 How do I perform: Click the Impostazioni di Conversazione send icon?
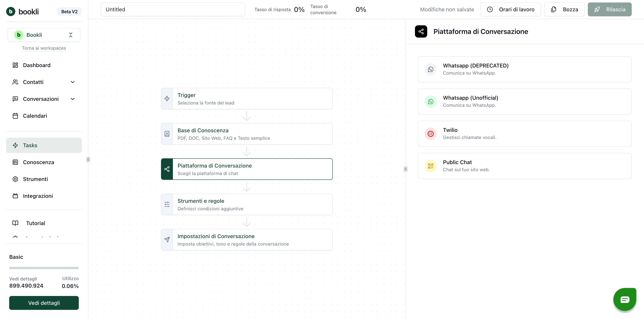167,239
